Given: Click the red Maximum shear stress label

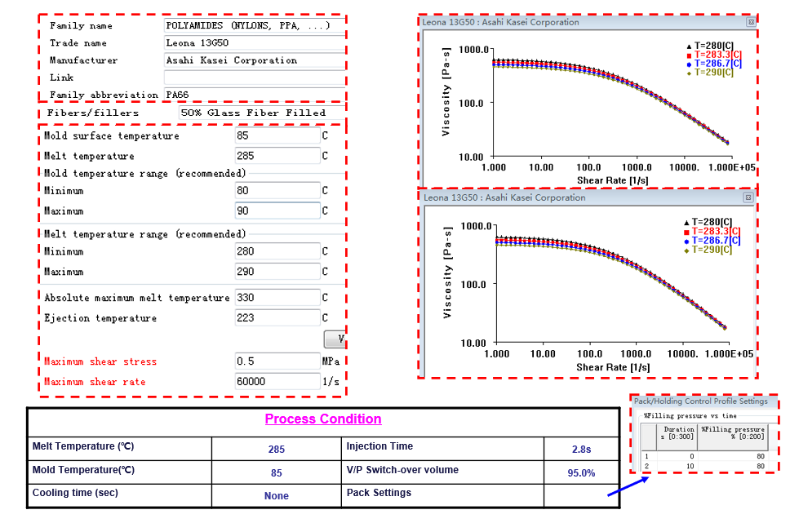Looking at the screenshot, I should tap(100, 361).
